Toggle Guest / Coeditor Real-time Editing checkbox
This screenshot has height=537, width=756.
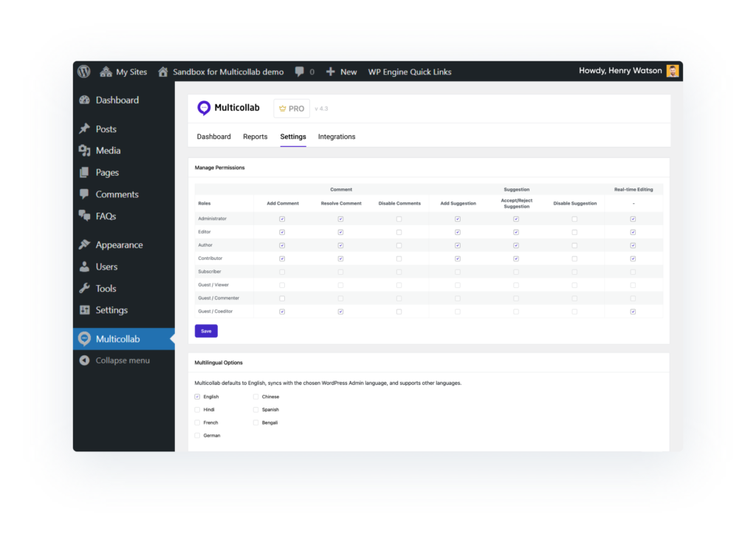click(x=633, y=312)
